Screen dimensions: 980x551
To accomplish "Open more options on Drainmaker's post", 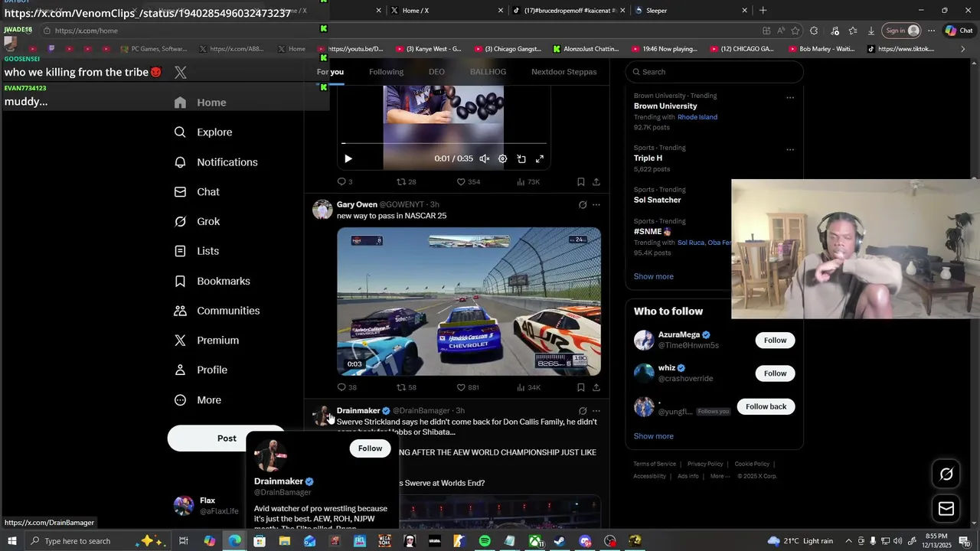I will point(596,411).
